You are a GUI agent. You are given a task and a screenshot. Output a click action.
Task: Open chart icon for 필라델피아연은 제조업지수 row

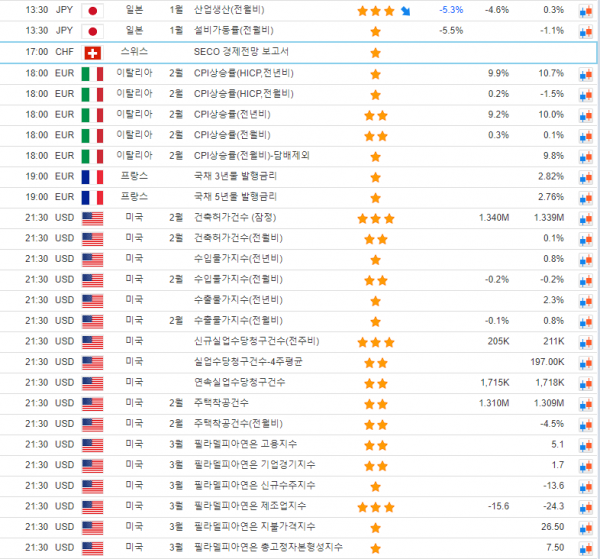pos(585,507)
